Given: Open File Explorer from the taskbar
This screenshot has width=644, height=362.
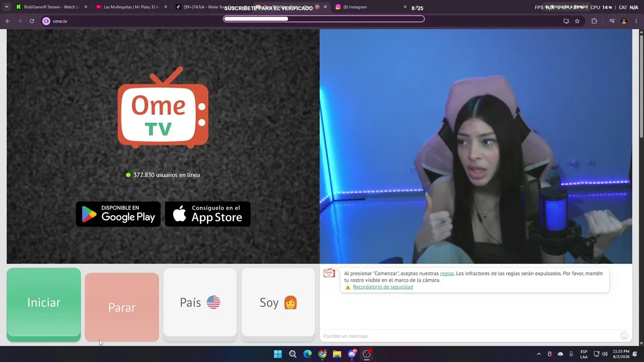Looking at the screenshot, I should pyautogui.click(x=337, y=354).
